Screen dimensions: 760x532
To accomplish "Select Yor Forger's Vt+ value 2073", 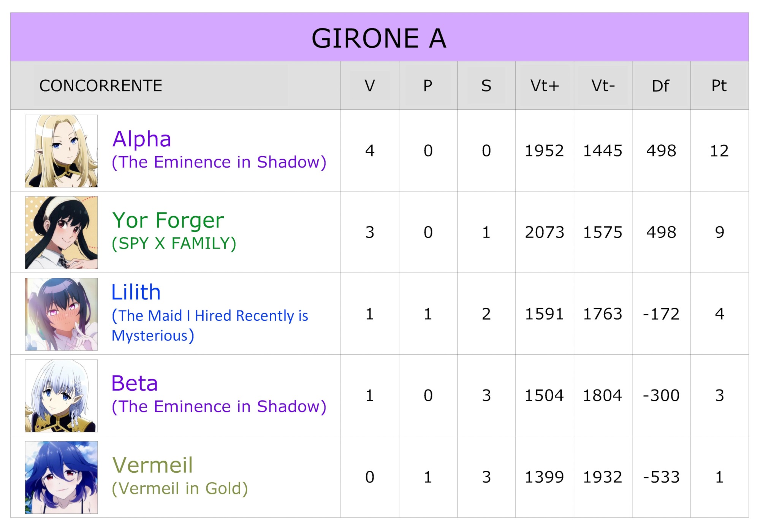I will coord(545,232).
